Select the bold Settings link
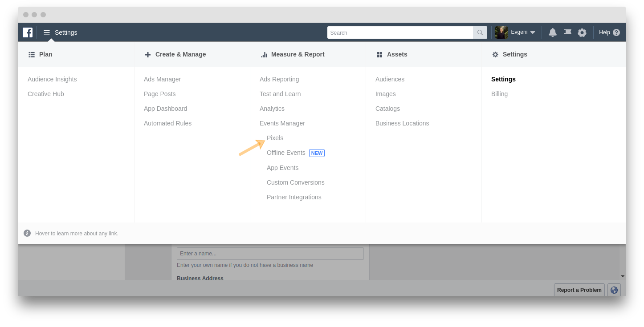The height and width of the screenshot is (327, 644). (503, 79)
